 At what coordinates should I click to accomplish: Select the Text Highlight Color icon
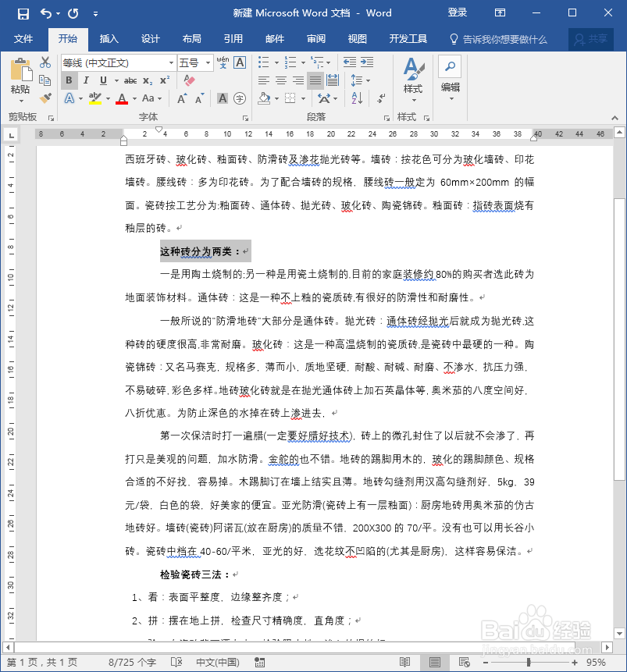[x=93, y=98]
